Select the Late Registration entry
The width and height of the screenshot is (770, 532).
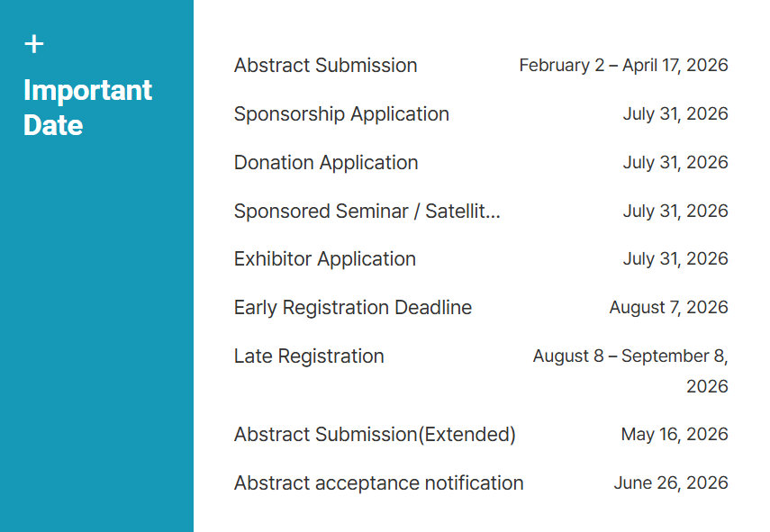point(309,356)
